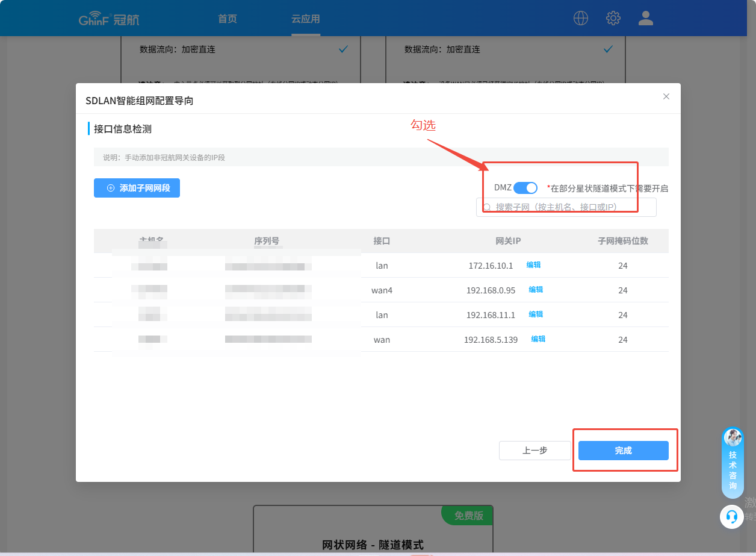Open the settings gear icon in header
Screen dimensions: 756x556
pos(613,18)
